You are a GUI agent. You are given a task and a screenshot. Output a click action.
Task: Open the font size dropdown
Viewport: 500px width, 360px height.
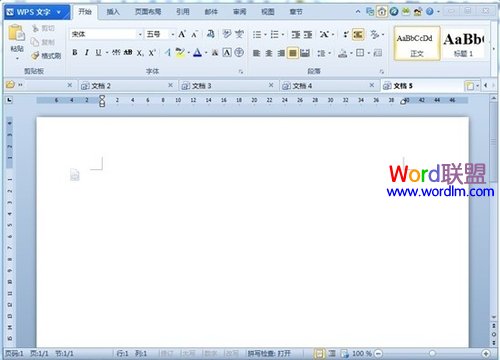(173, 34)
